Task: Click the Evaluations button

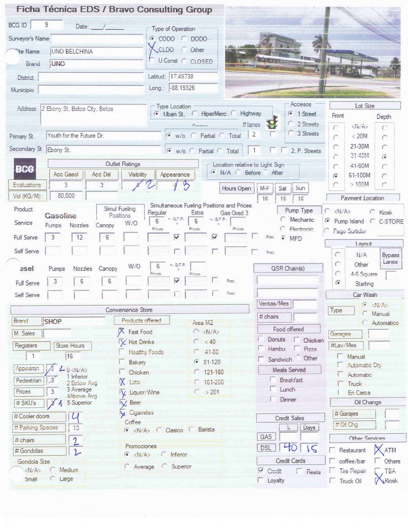Action: tap(27, 185)
